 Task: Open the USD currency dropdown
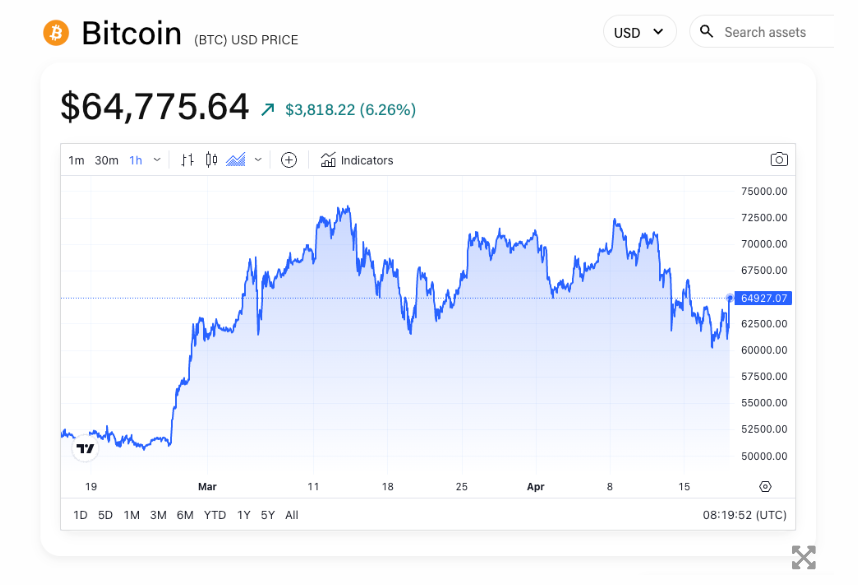(x=639, y=32)
